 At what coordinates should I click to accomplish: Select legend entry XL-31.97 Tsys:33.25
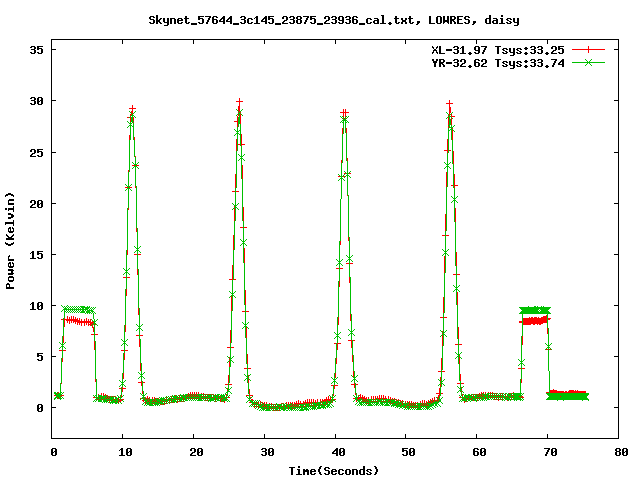coord(498,50)
